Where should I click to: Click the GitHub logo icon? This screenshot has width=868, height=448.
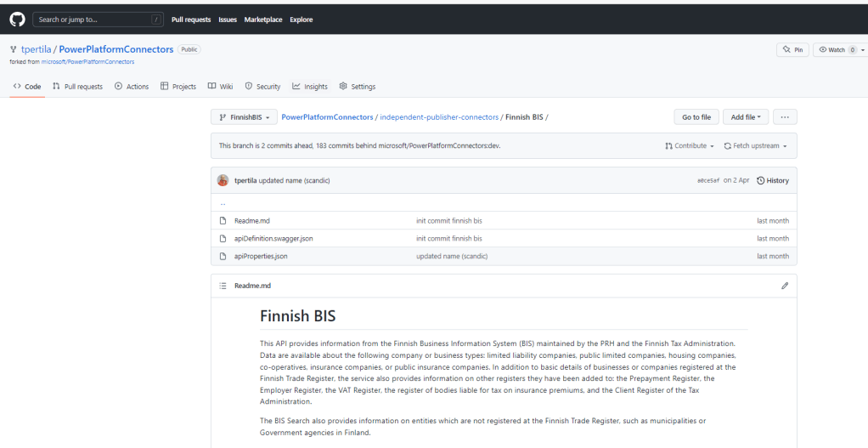15,19
